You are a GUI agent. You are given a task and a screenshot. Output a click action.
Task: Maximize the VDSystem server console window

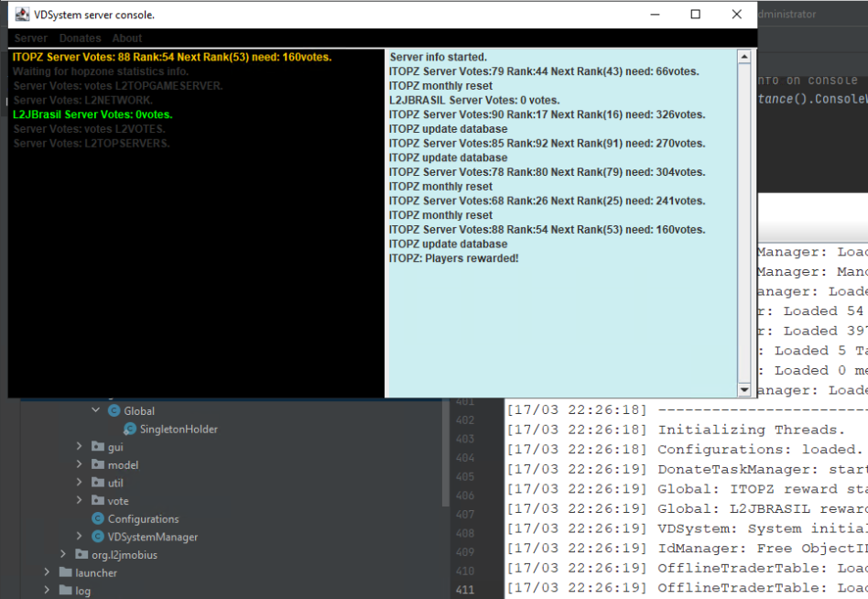click(696, 15)
